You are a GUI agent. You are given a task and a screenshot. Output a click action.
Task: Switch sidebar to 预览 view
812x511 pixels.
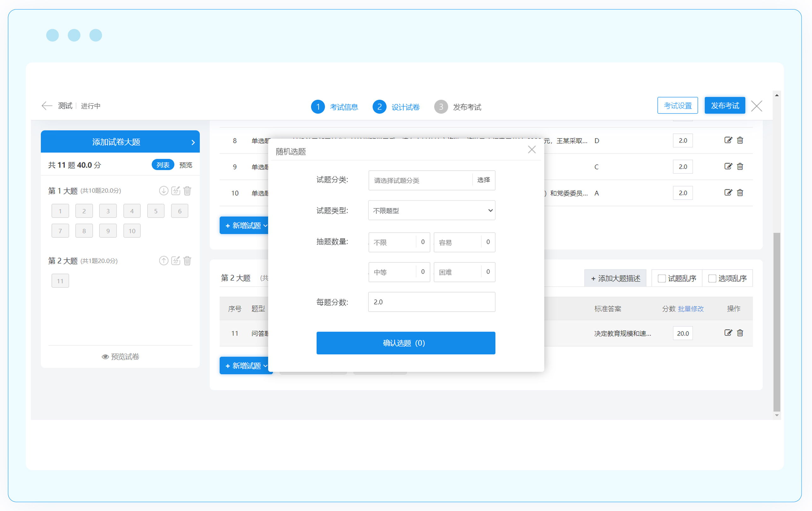click(185, 165)
